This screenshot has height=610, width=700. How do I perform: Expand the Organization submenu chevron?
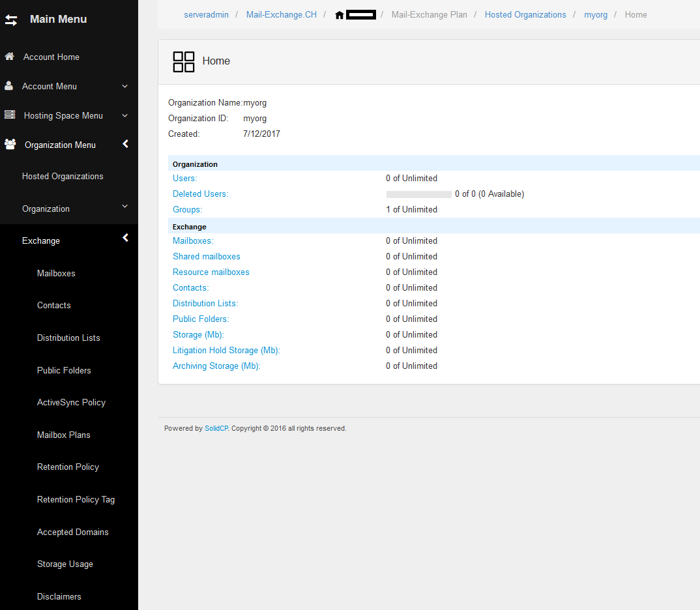(x=125, y=206)
